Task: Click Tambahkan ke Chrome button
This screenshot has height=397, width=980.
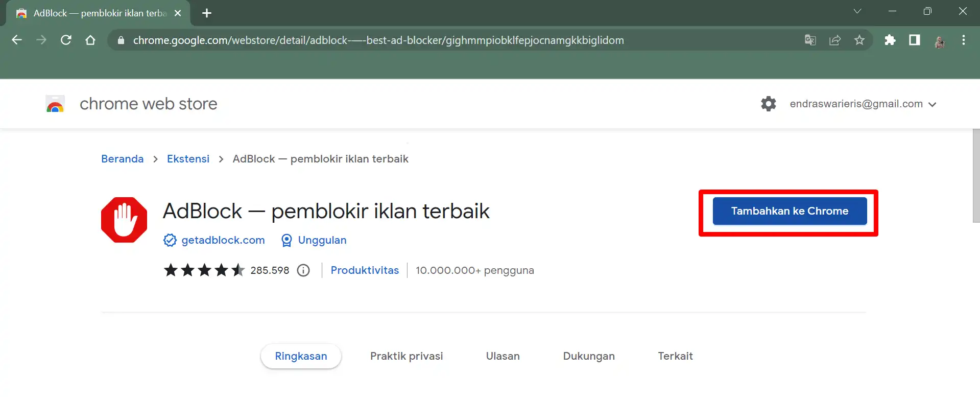Action: pos(790,211)
